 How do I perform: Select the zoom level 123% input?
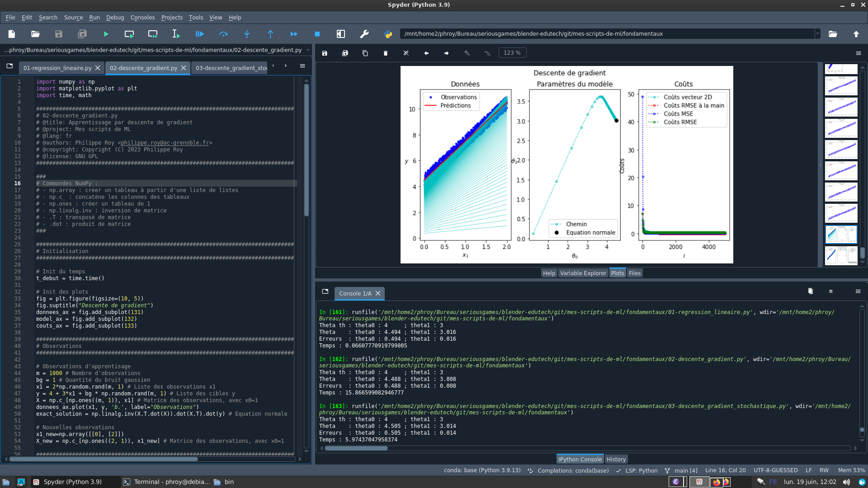click(x=512, y=53)
